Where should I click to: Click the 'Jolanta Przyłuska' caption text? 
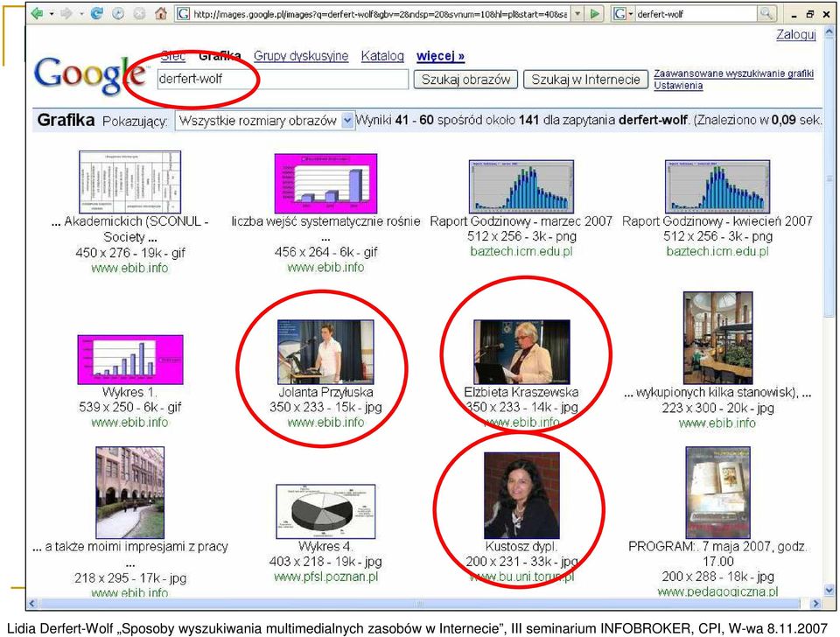pyautogui.click(x=325, y=392)
